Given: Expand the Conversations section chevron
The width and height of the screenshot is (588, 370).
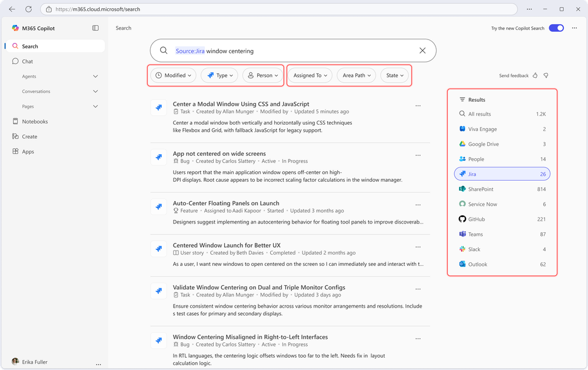Looking at the screenshot, I should coord(95,91).
